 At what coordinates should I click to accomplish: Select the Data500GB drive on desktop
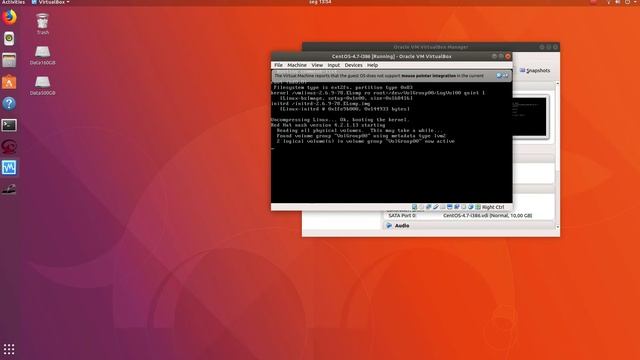[42, 85]
